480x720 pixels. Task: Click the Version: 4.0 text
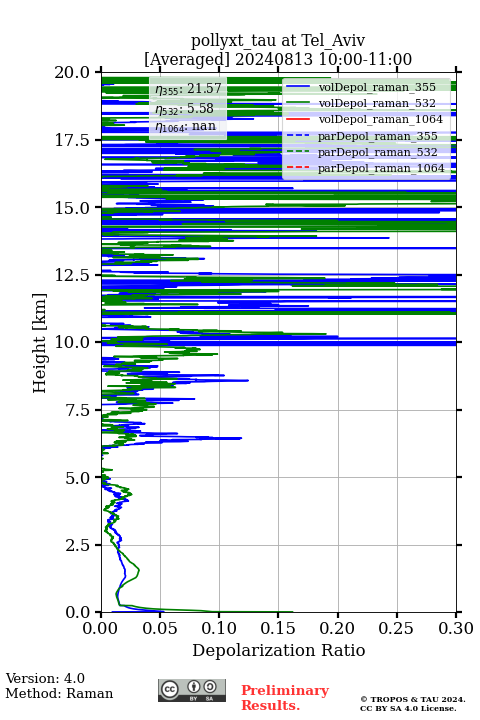tap(45, 678)
